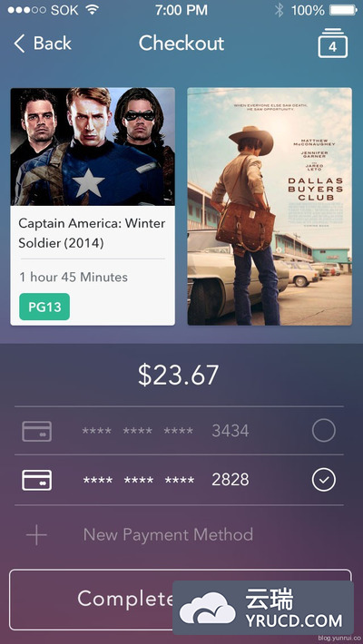The image size is (363, 644).
Task: Tap the Back label
Action: coord(53,44)
